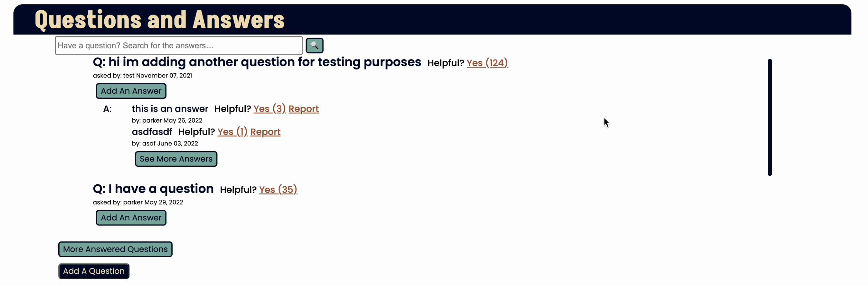
Task: Mark 'this is an answer' helpful Yes (3)
Action: click(x=269, y=109)
